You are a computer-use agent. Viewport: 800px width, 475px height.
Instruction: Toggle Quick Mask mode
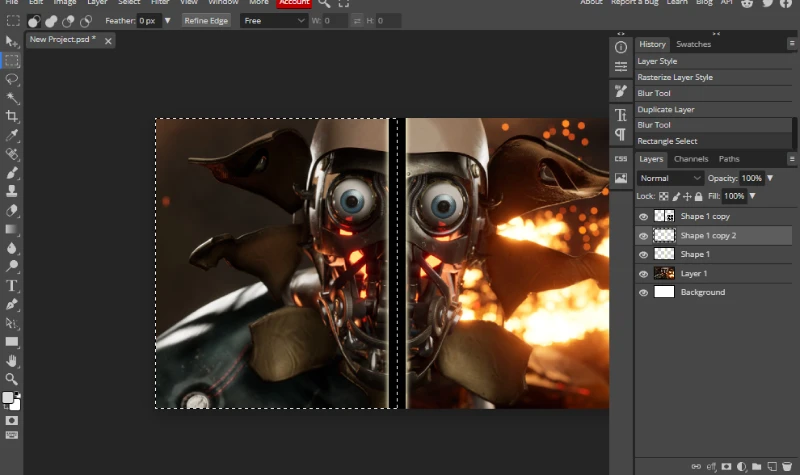click(12, 420)
